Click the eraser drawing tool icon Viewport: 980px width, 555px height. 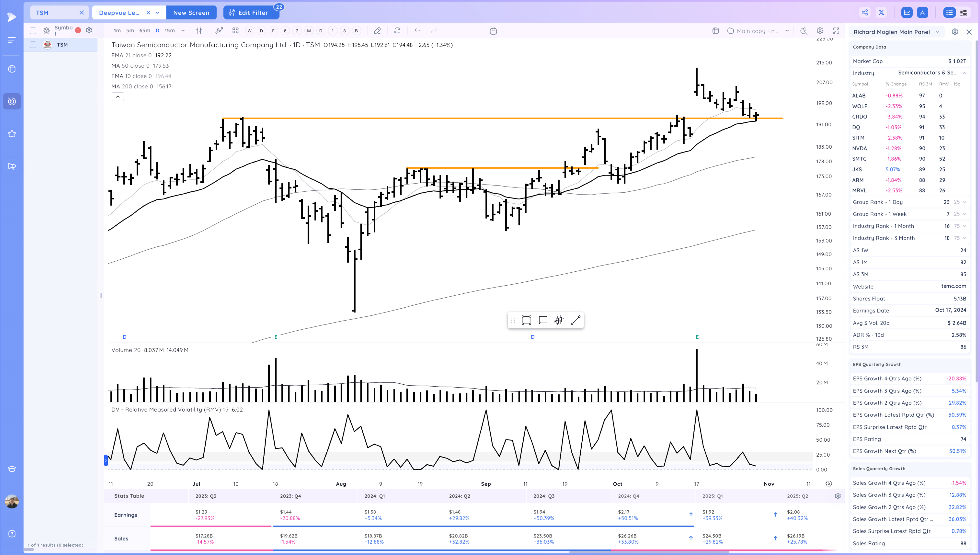pyautogui.click(x=377, y=31)
